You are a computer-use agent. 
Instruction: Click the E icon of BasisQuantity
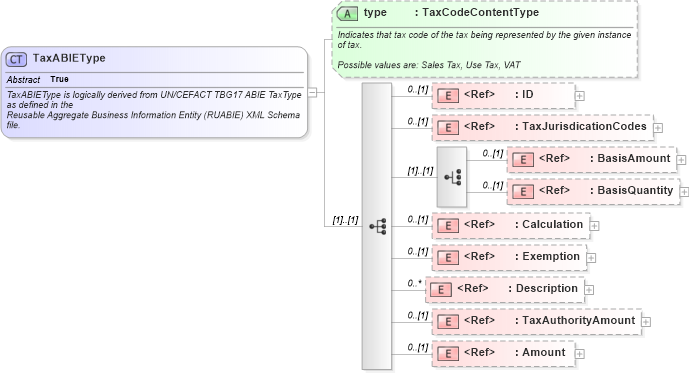click(523, 192)
